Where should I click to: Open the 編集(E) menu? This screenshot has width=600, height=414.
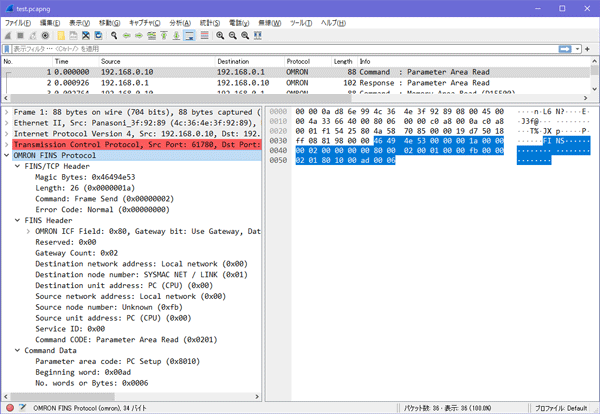point(50,23)
